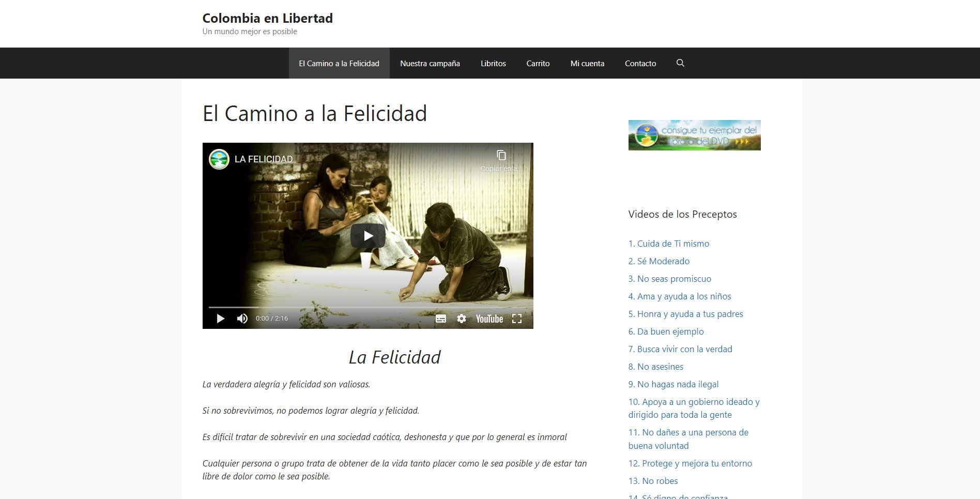Click the channel avatar icon in the video
This screenshot has width=980, height=499.
click(x=219, y=159)
